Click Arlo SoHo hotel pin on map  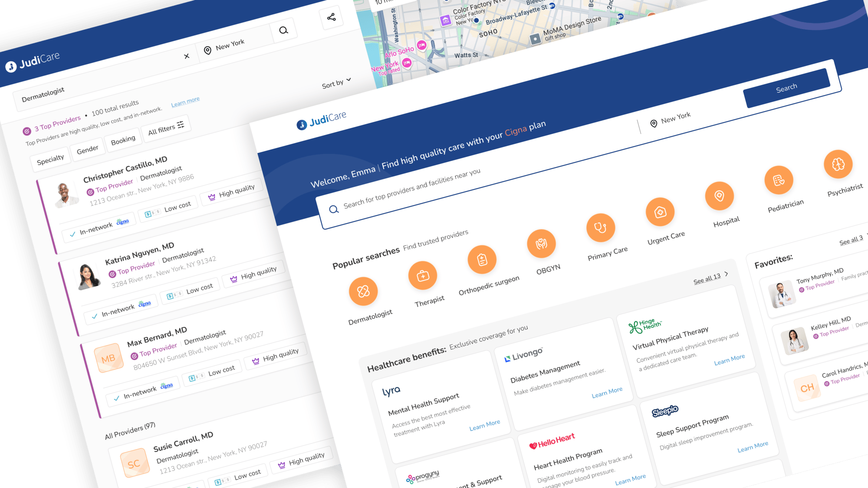coord(421,45)
